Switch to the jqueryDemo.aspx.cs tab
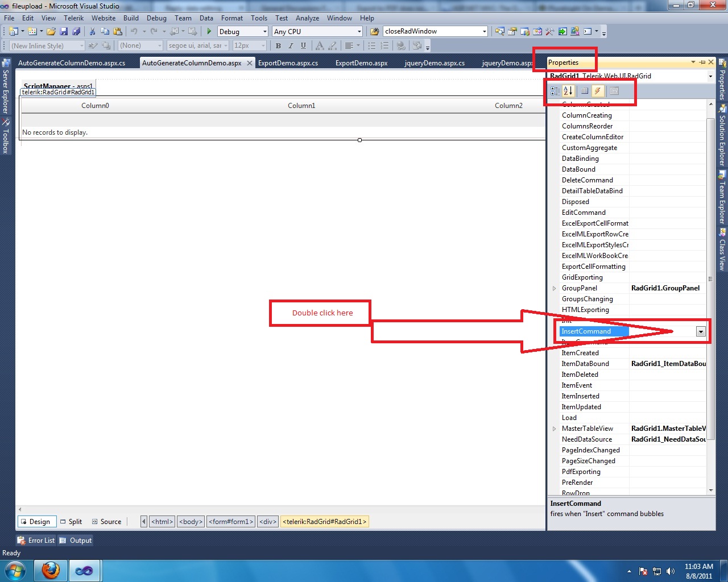The width and height of the screenshot is (728, 582). (435, 63)
